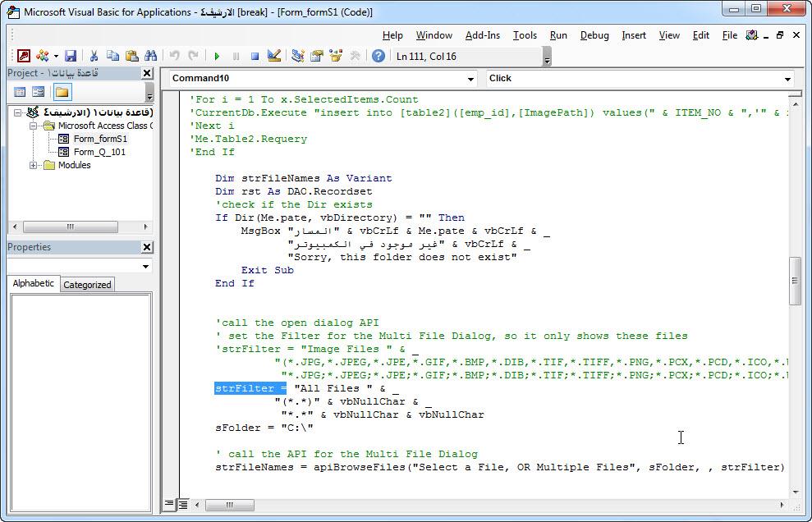Click the line sFolder = "C:\"
This screenshot has width=812, height=522.
point(264,428)
